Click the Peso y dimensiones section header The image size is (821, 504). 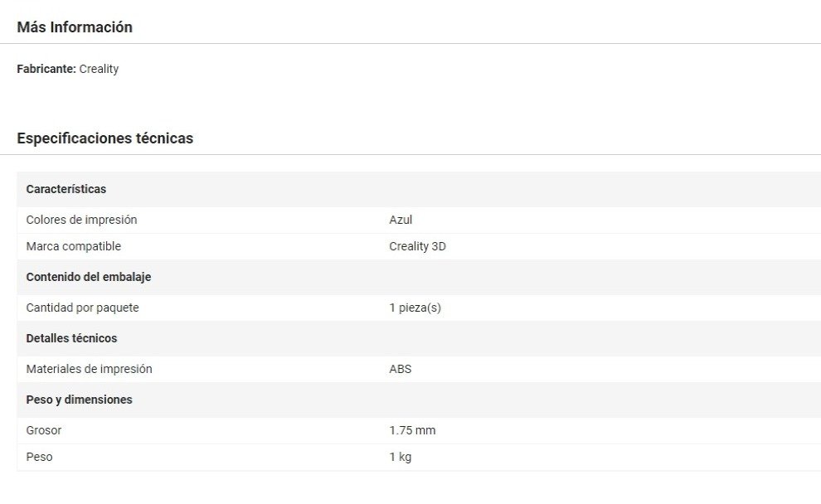[79, 400]
